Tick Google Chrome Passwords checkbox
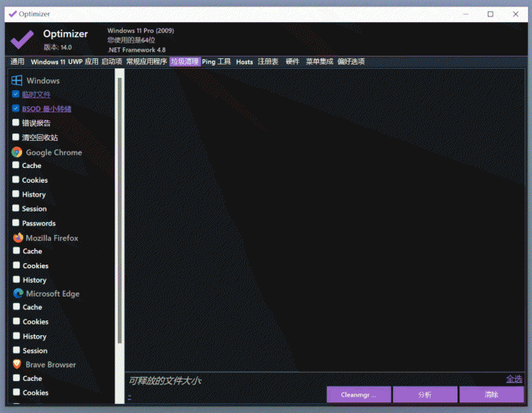Image resolution: width=532 pixels, height=413 pixels. coord(16,223)
